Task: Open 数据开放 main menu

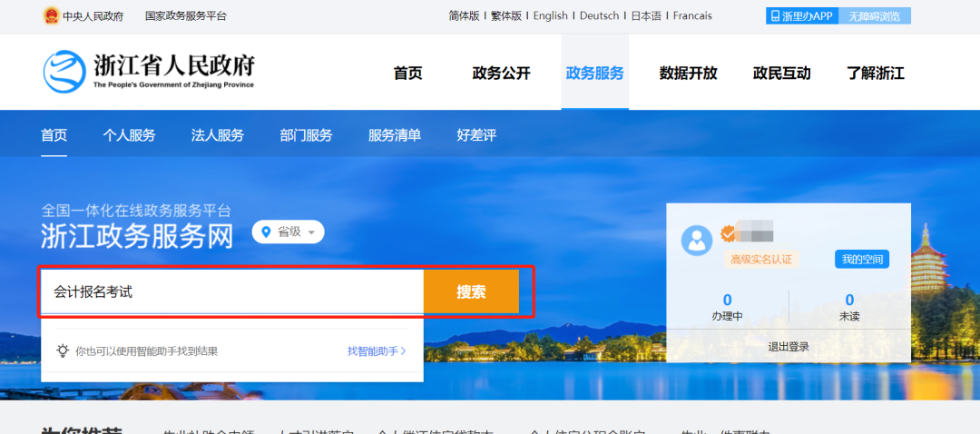Action: pos(688,74)
